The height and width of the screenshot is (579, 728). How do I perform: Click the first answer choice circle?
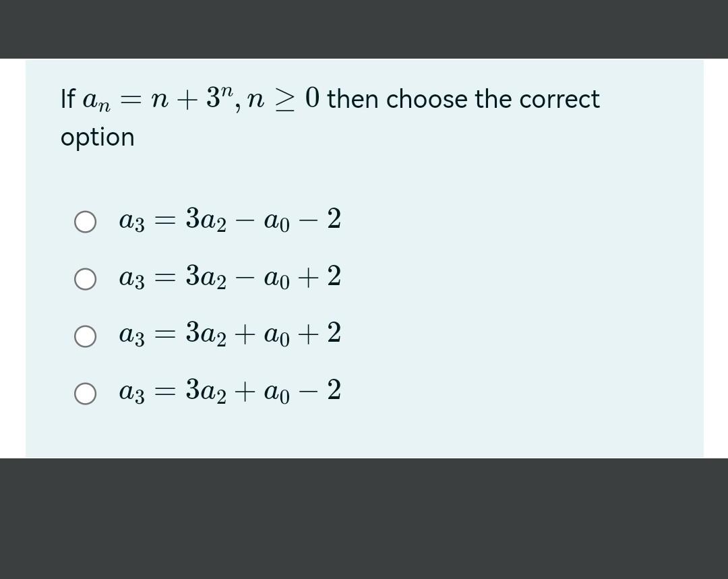coord(85,220)
